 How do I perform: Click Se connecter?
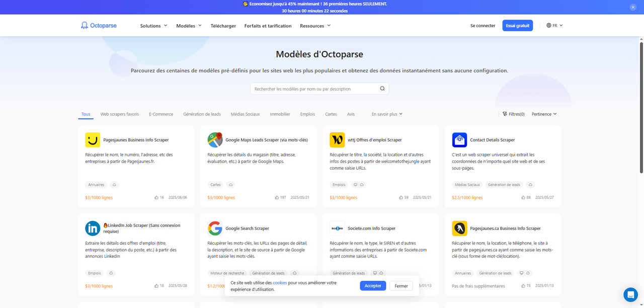[x=483, y=26]
